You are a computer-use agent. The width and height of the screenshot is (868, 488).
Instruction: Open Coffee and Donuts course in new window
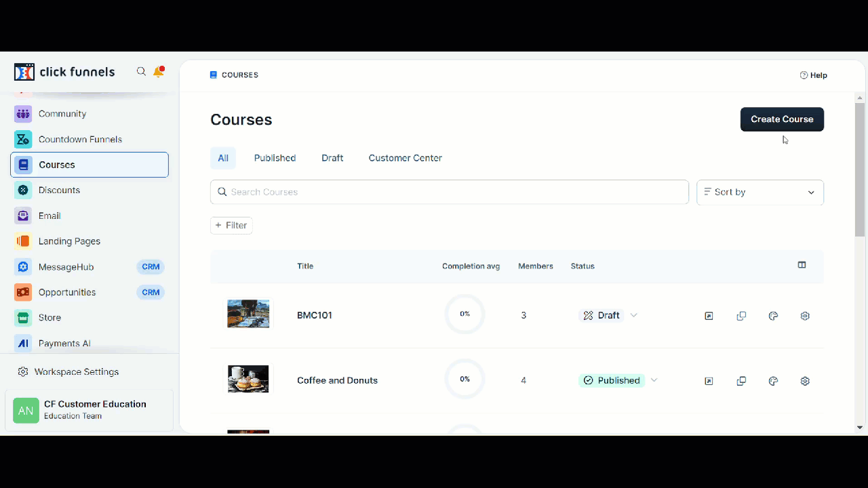point(709,381)
